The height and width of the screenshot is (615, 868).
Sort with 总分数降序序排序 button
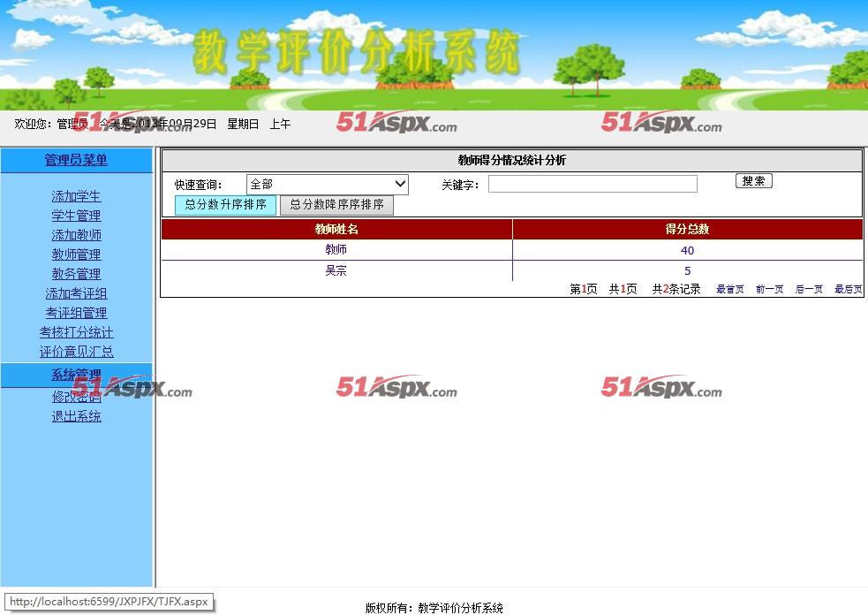pos(336,205)
